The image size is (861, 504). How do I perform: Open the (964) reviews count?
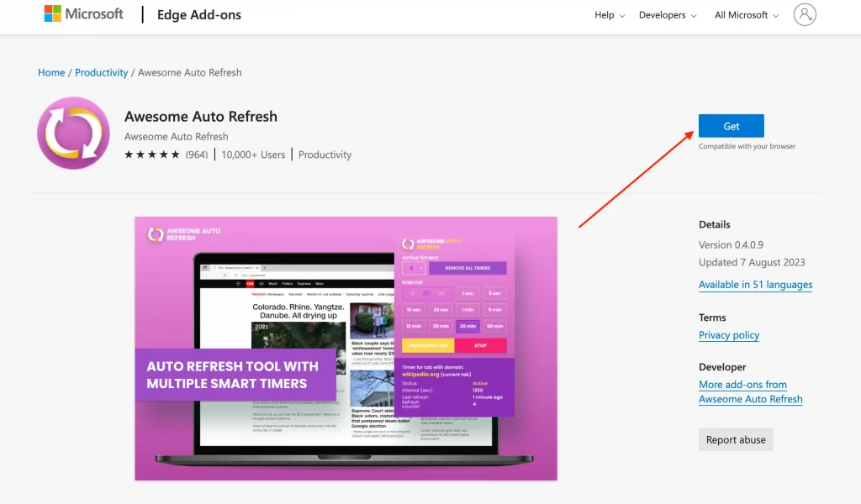pos(197,155)
